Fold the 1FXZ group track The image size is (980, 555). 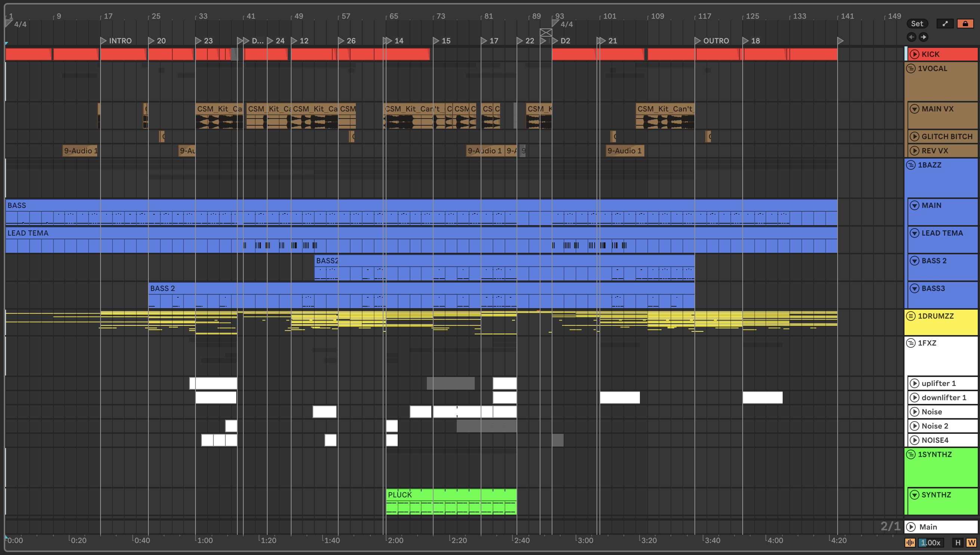coord(911,343)
